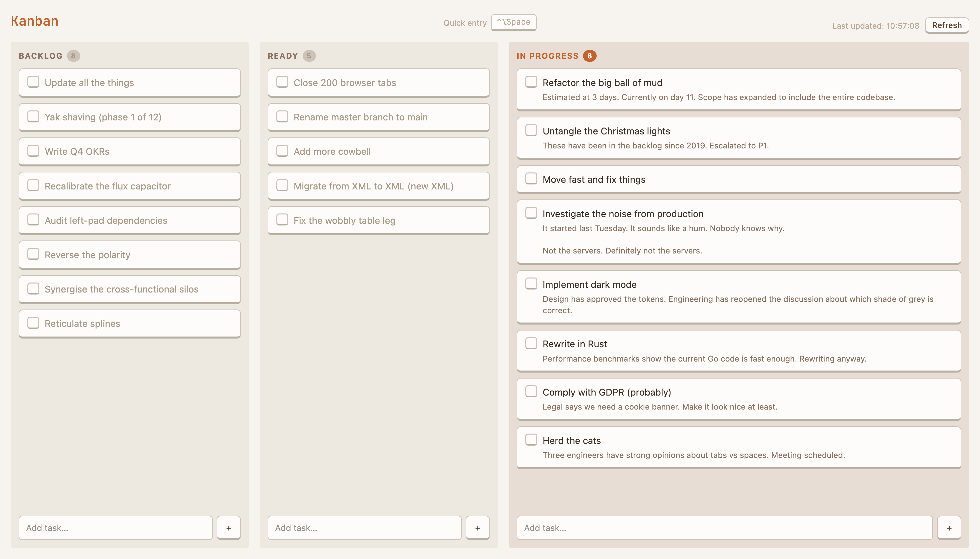Check the 'Add more cowbell' task

coord(282,151)
